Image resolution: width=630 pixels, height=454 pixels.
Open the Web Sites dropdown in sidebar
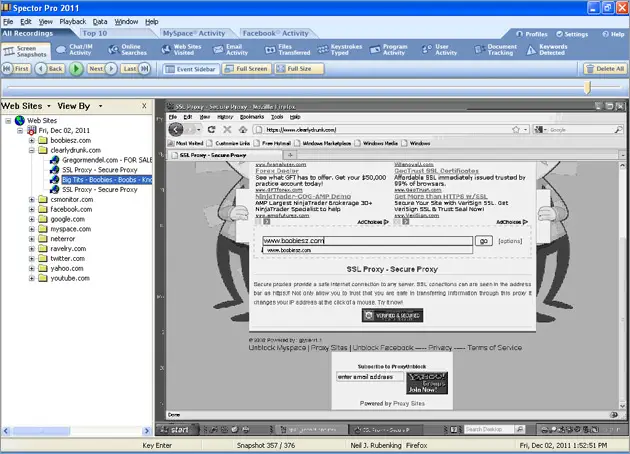pos(27,106)
